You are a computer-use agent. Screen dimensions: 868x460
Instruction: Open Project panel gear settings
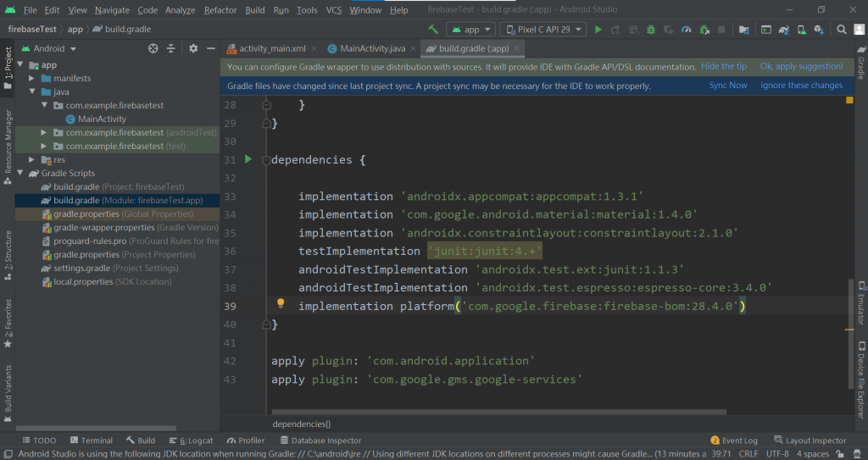(x=193, y=49)
